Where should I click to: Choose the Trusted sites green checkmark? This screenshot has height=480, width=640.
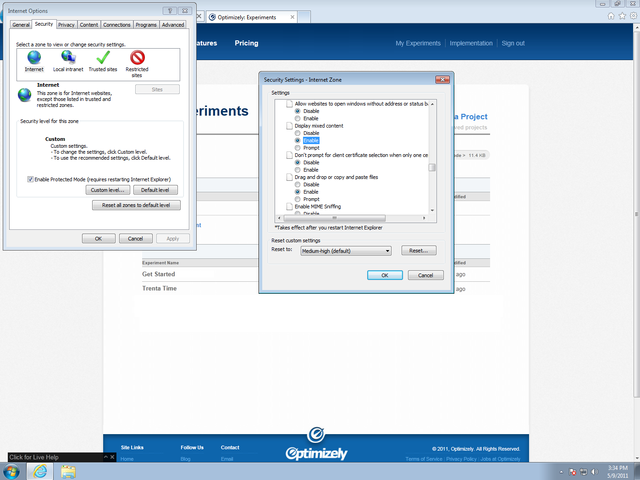[x=102, y=59]
